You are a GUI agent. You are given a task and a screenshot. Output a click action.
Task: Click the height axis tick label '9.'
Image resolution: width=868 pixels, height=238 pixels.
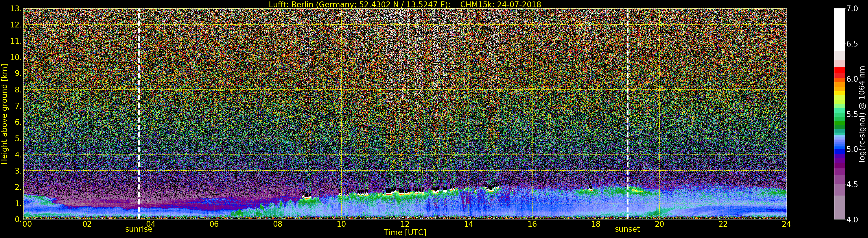click(x=18, y=73)
